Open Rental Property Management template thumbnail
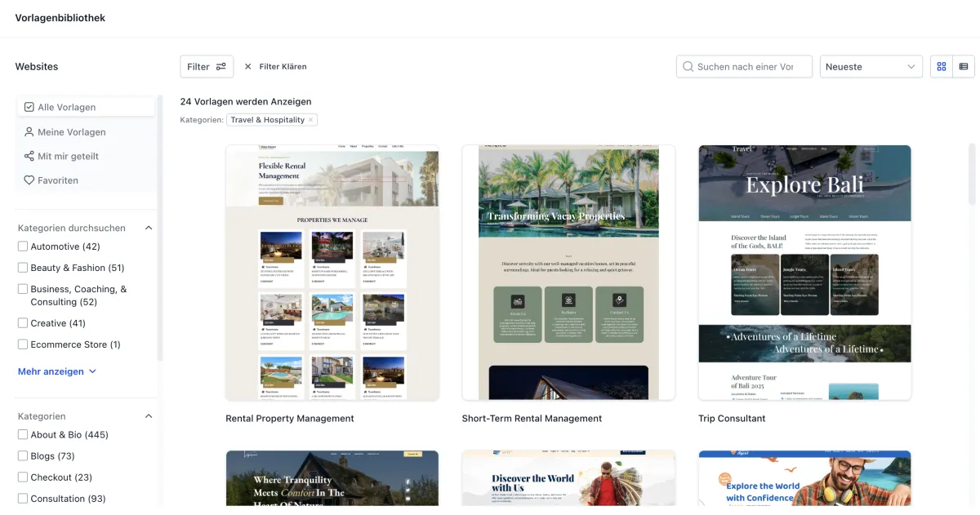 332,273
